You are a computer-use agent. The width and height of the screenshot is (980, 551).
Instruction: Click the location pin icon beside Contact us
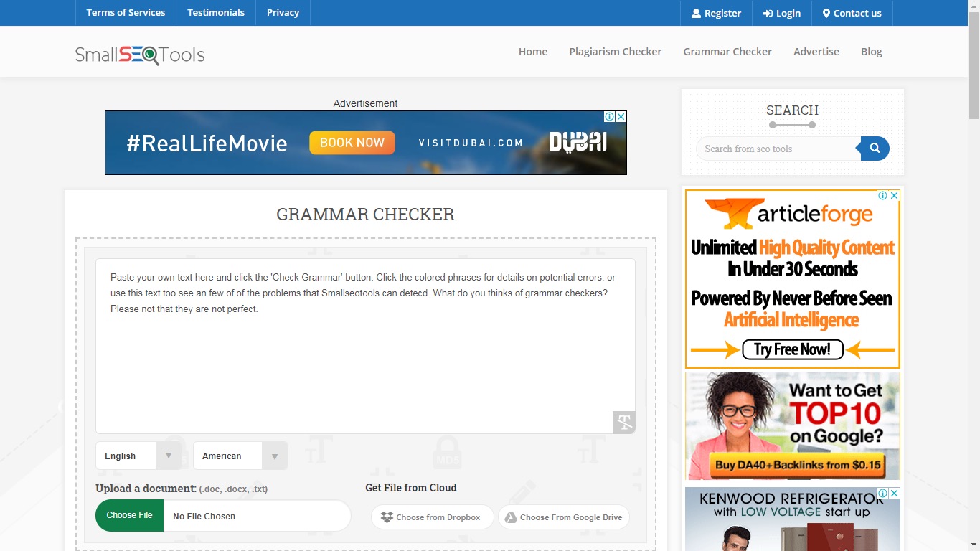point(826,12)
